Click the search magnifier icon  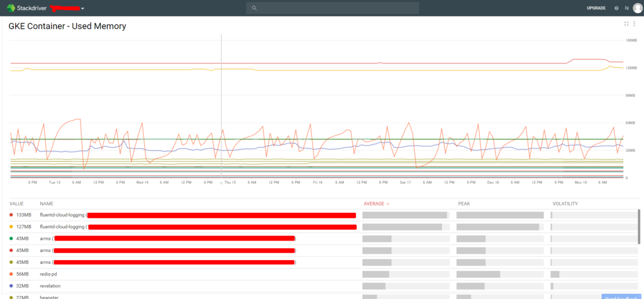(254, 8)
